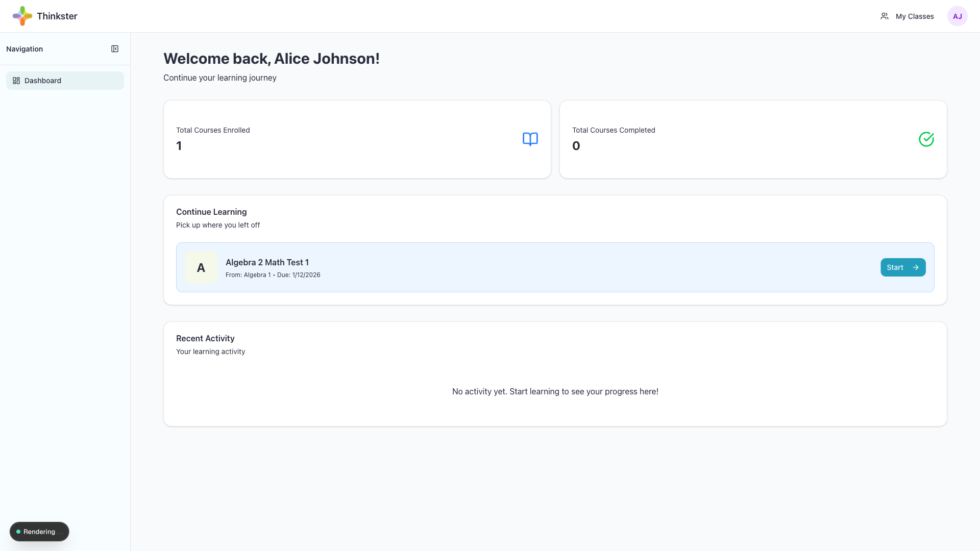Click the panel icon next to Navigation

click(115, 48)
